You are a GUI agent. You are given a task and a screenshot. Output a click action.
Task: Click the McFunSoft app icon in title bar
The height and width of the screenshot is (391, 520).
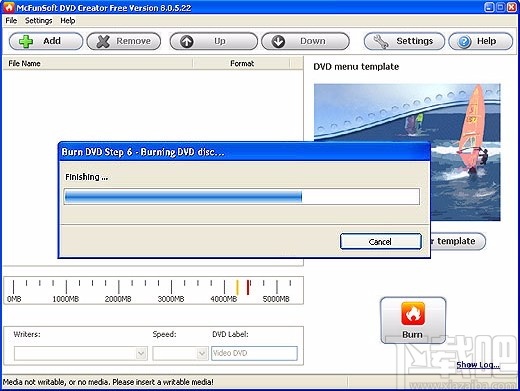[x=9, y=7]
